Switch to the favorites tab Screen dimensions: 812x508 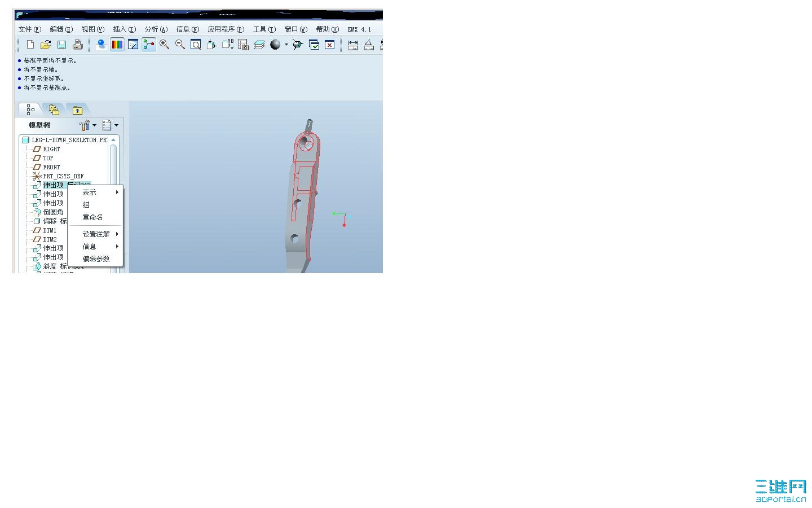(x=77, y=110)
